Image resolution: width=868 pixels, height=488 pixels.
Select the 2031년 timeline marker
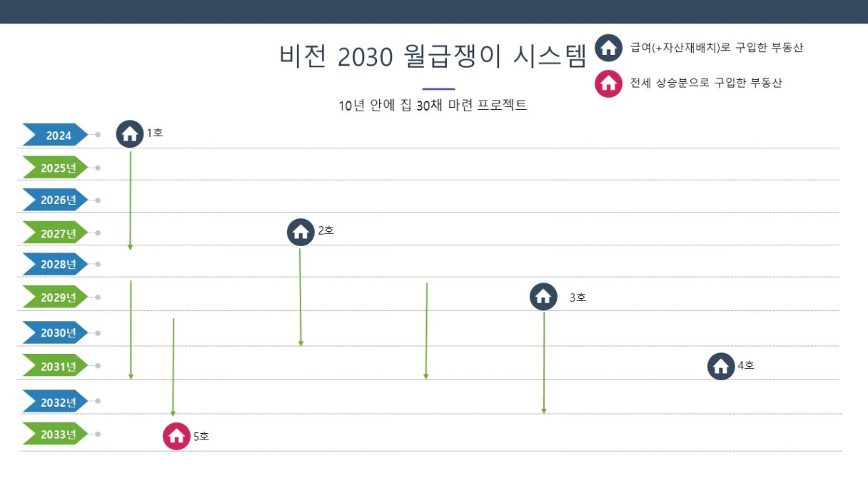(56, 366)
